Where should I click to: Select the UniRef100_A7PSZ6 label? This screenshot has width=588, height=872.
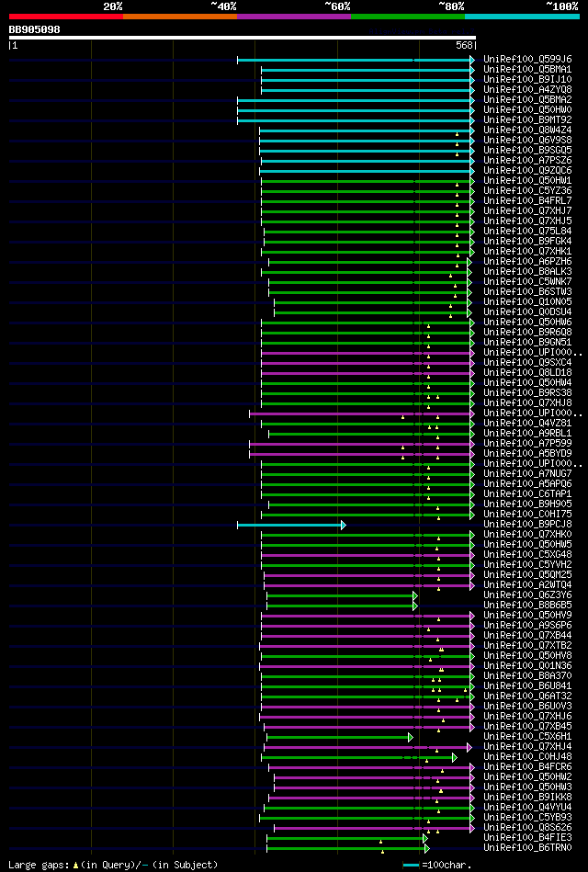click(x=528, y=161)
